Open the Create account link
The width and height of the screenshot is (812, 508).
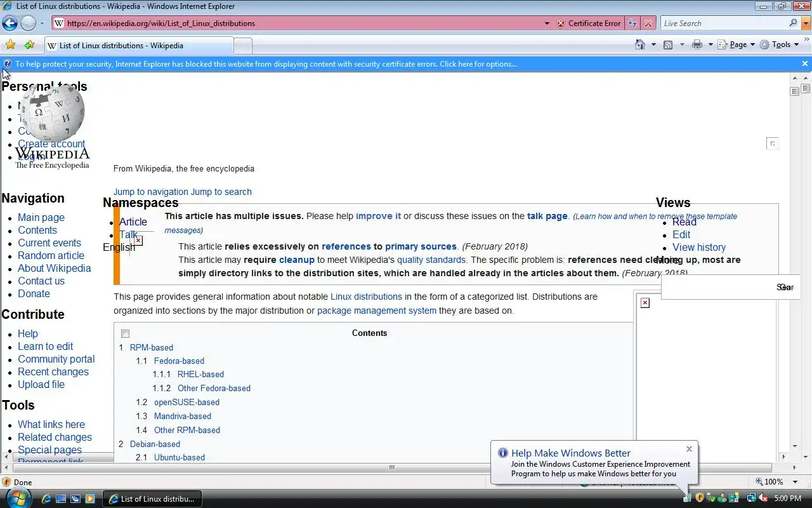pos(51,144)
